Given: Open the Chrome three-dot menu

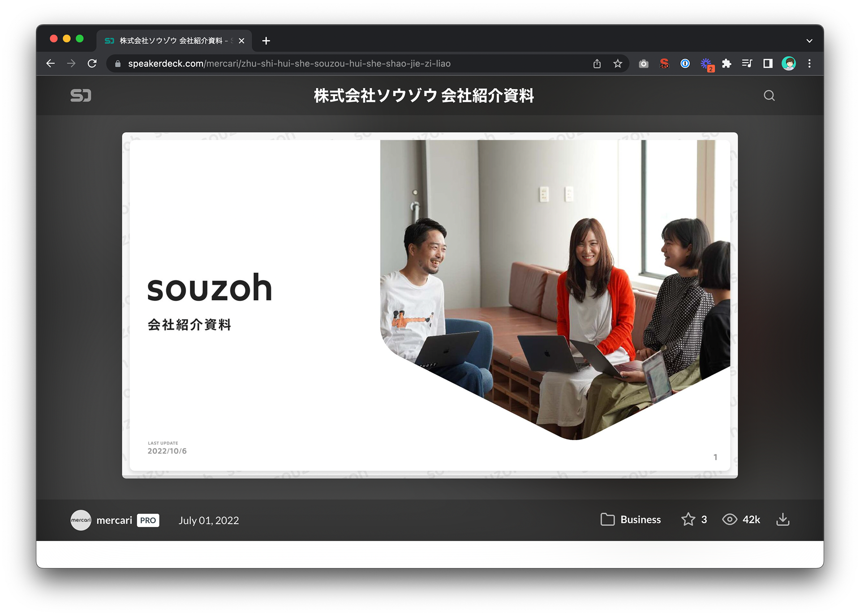Looking at the screenshot, I should [809, 64].
